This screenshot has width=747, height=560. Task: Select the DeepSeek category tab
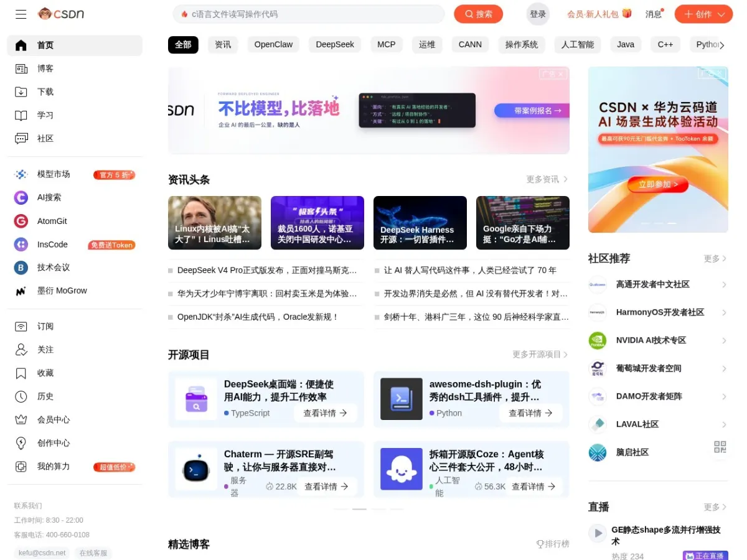[x=335, y=44]
